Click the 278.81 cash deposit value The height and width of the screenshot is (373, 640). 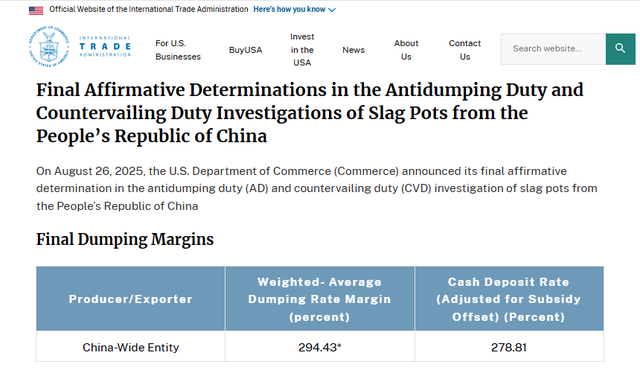[x=509, y=347]
